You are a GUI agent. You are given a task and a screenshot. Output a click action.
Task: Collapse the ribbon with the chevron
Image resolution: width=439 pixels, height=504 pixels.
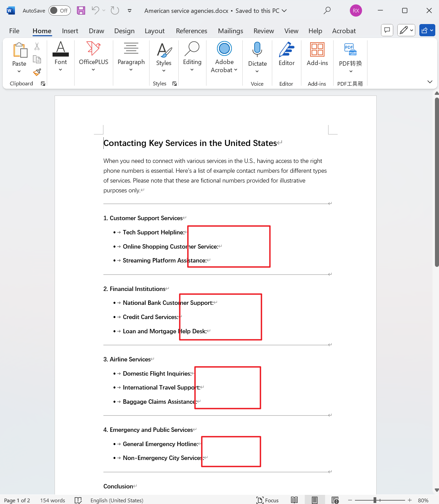coord(430,82)
